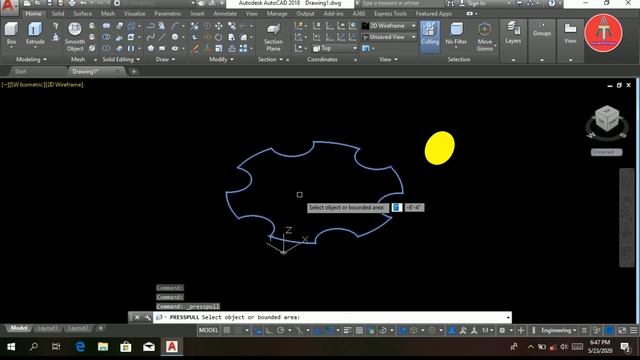The height and width of the screenshot is (360, 640).
Task: Toggle transparency display in status bar
Action: click(x=359, y=330)
